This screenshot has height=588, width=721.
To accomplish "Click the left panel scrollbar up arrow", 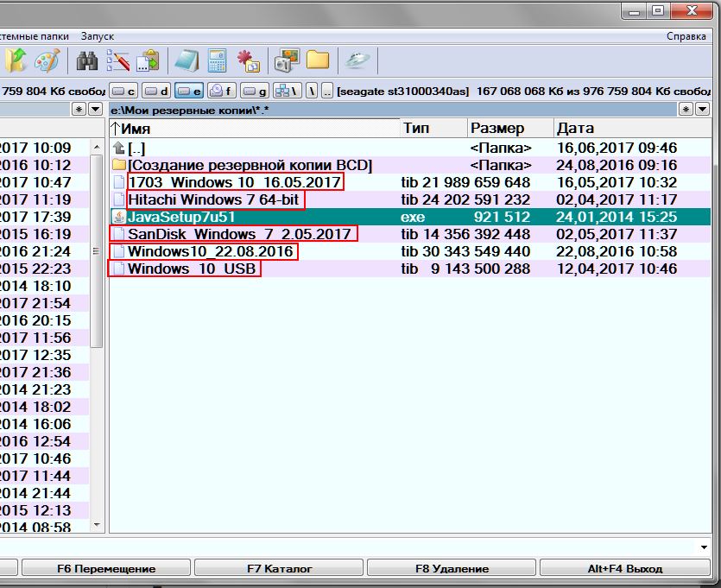I will point(97,148).
